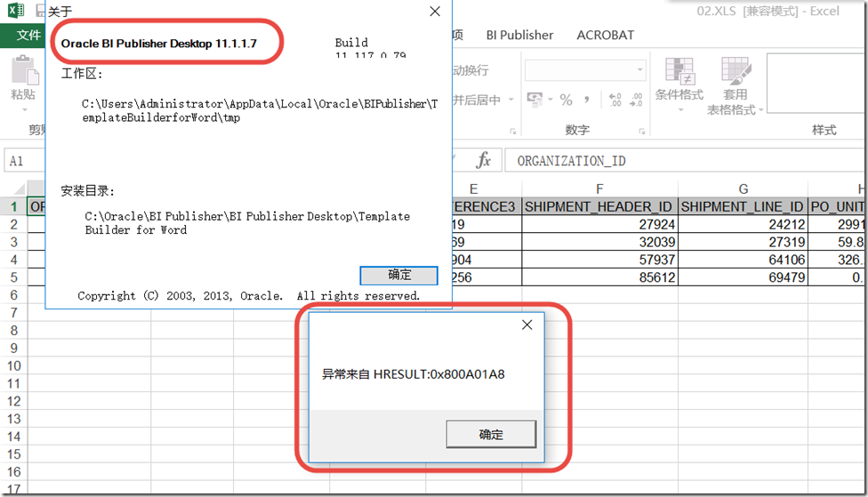Click 确定 in the HRESULT error dialog
The width and height of the screenshot is (868, 497).
[491, 435]
